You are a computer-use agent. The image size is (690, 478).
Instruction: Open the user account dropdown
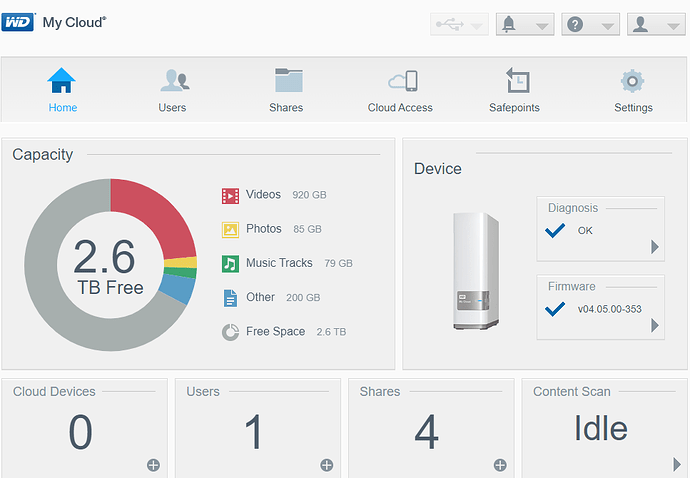point(656,24)
